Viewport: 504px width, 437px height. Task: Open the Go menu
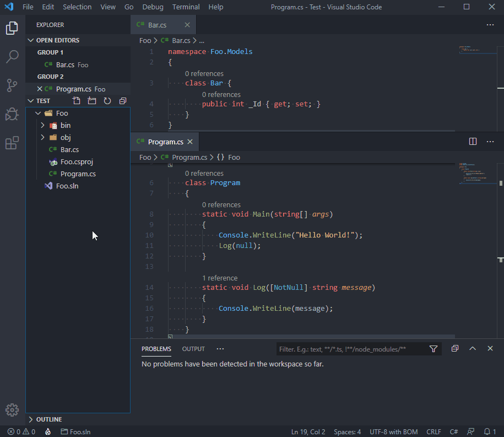tap(129, 7)
